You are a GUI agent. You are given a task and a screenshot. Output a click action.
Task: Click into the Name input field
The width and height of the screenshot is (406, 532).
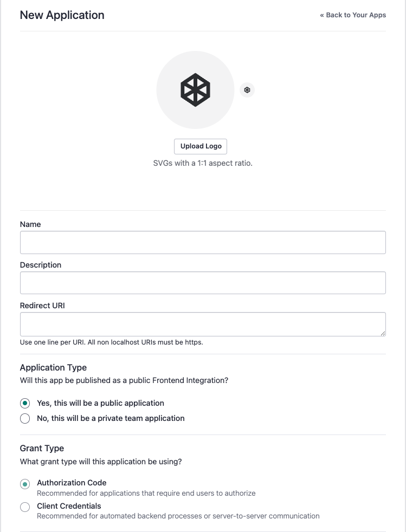click(x=203, y=242)
